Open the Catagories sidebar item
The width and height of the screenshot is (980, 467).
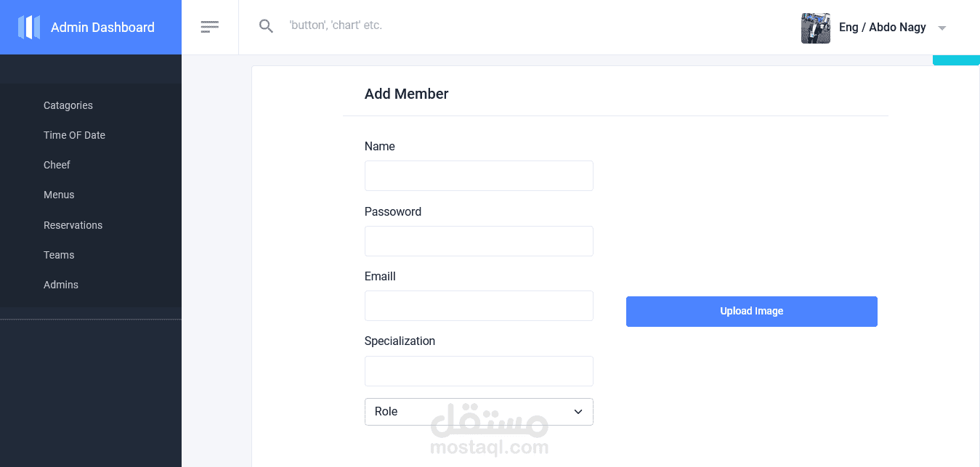[x=68, y=105]
